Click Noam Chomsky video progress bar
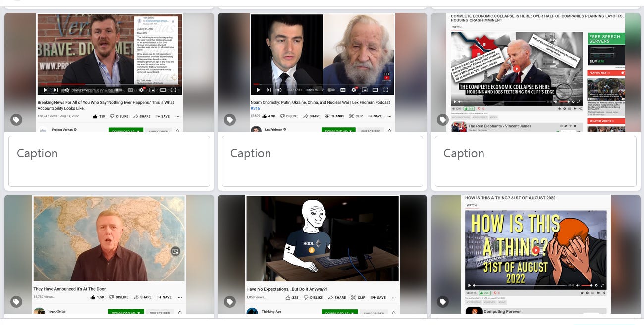 point(322,84)
